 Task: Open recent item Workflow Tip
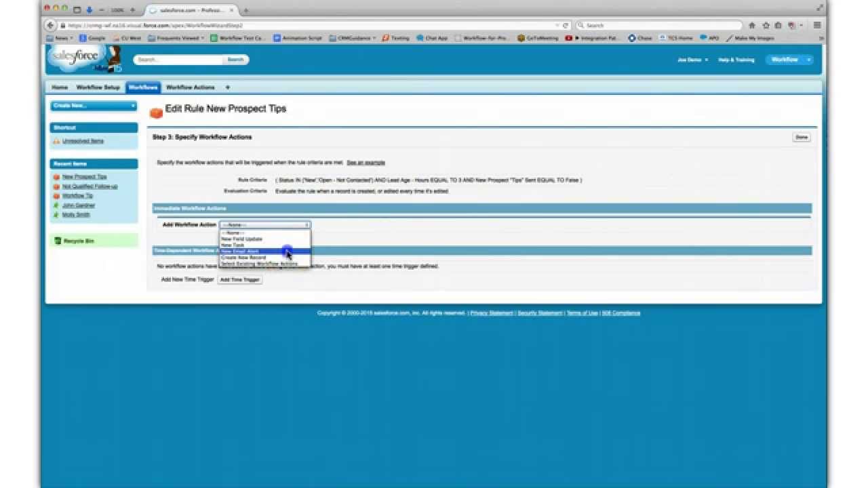(x=77, y=196)
